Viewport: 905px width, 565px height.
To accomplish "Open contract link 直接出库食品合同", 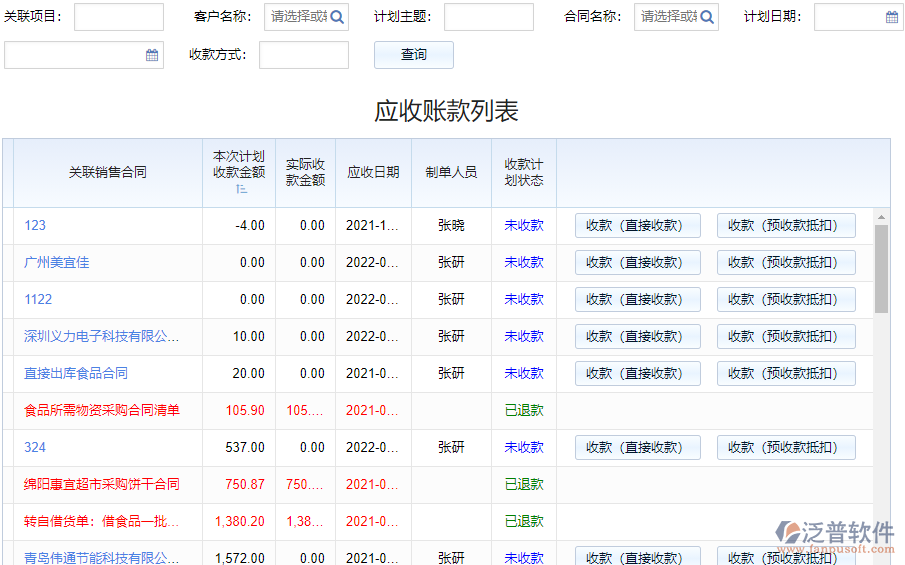I will pos(76,373).
